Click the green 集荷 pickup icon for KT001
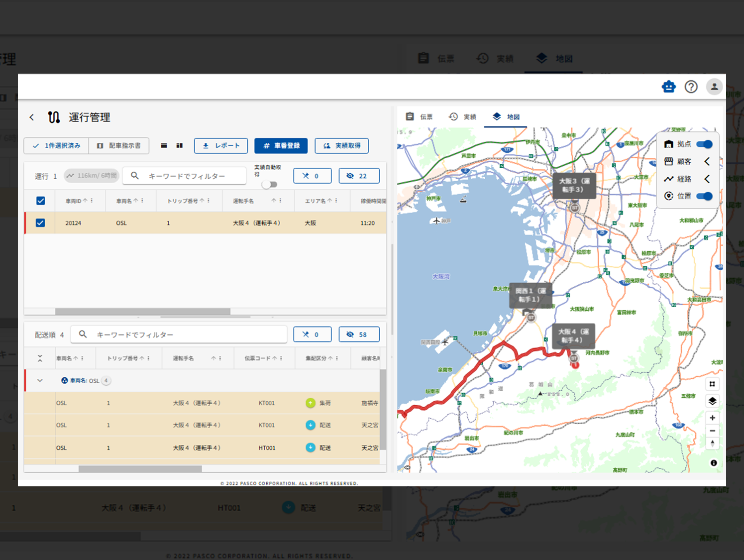 (x=311, y=403)
